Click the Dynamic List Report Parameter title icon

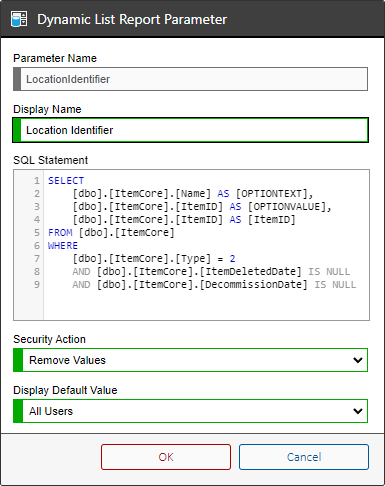(19, 19)
